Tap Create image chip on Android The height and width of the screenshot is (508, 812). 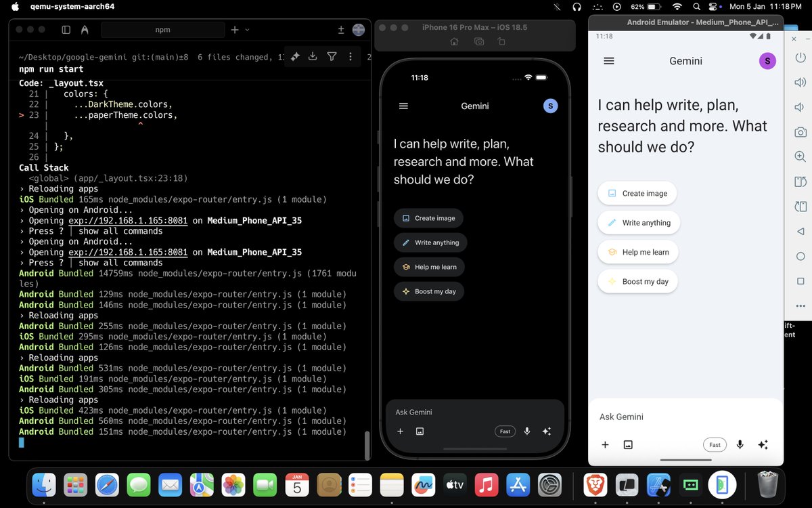[x=637, y=193]
